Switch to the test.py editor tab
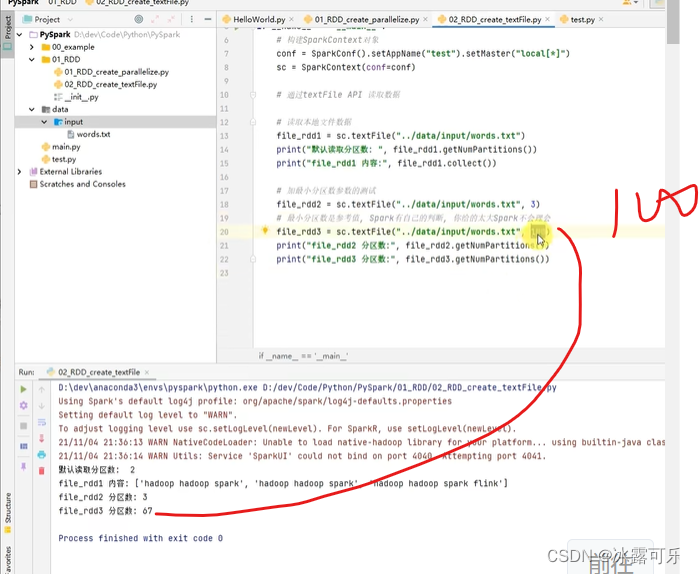The height and width of the screenshot is (574, 699). pos(582,20)
